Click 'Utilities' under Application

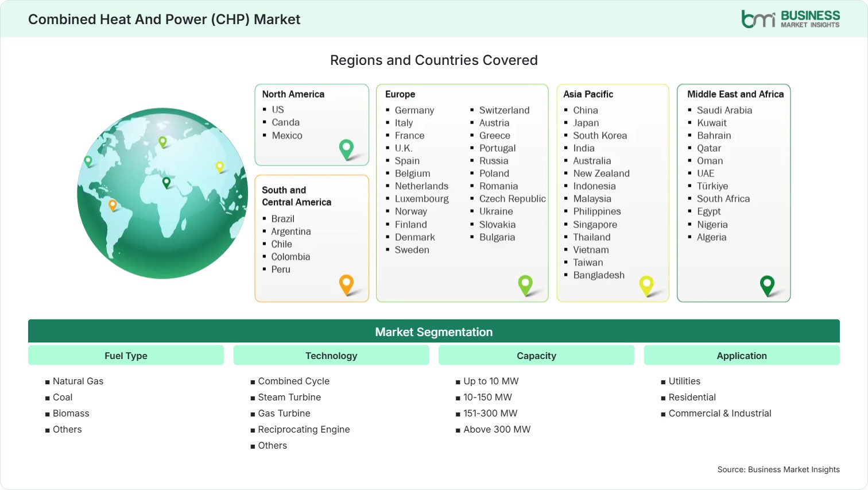click(684, 381)
